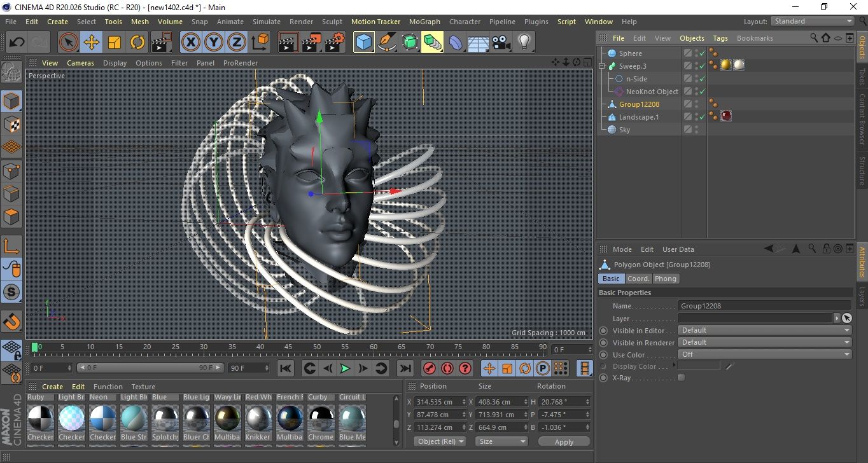The width and height of the screenshot is (868, 463).
Task: Toggle the Parameter (P) key recording
Action: (543, 368)
